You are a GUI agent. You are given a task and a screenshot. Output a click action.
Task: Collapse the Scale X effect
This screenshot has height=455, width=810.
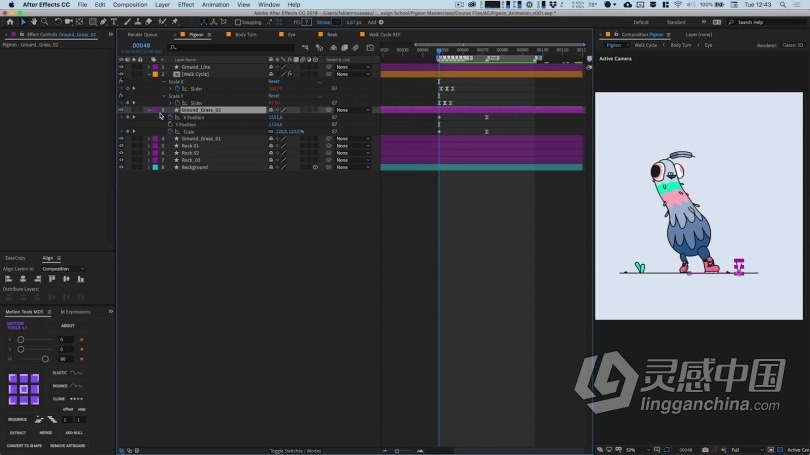coord(164,82)
